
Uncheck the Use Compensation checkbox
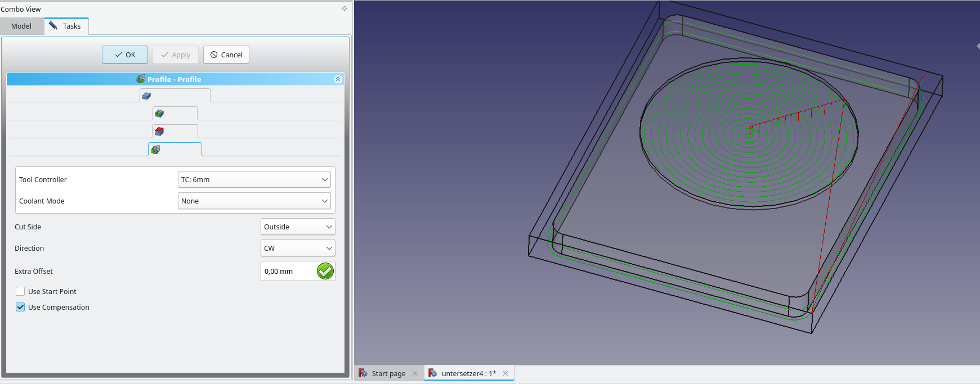click(x=20, y=307)
